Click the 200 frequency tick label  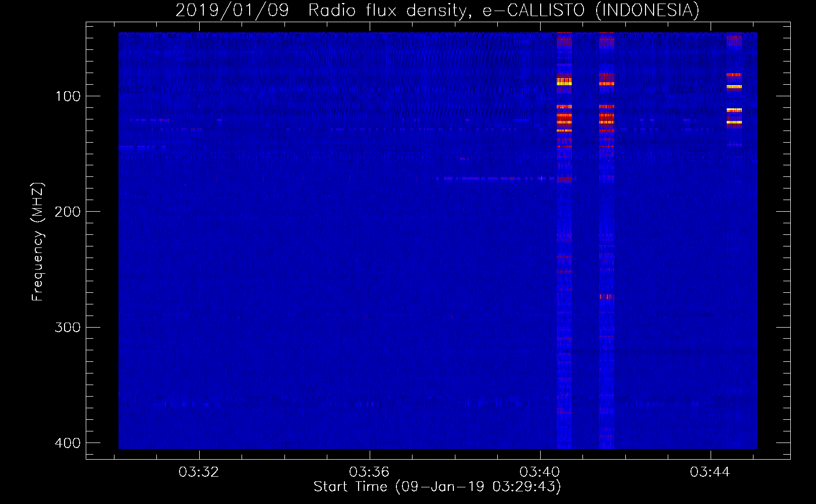tap(68, 212)
